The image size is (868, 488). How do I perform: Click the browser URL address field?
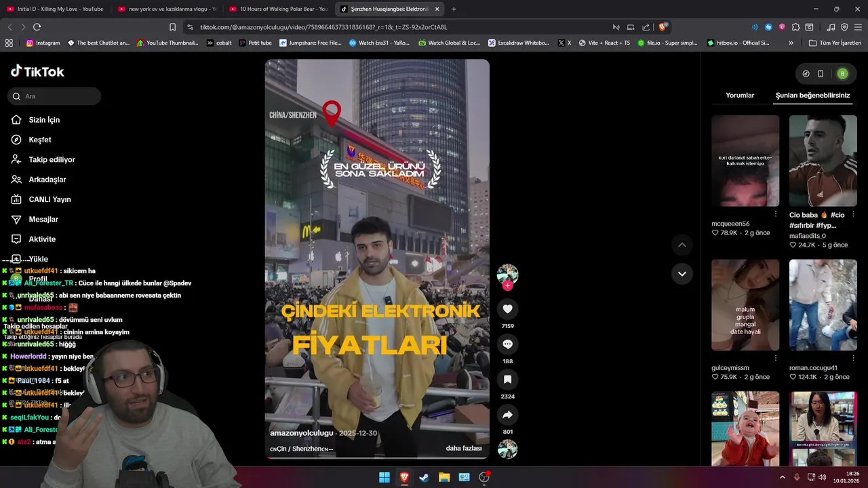(400, 27)
